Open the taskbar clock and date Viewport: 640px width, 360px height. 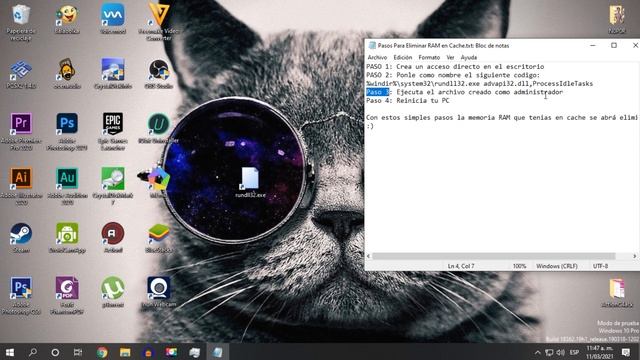pyautogui.click(x=600, y=352)
